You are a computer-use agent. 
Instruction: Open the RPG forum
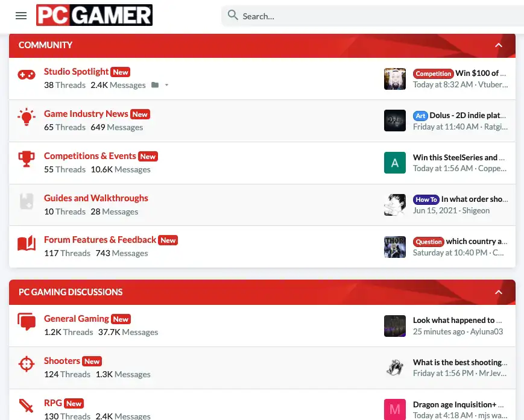[x=53, y=403]
